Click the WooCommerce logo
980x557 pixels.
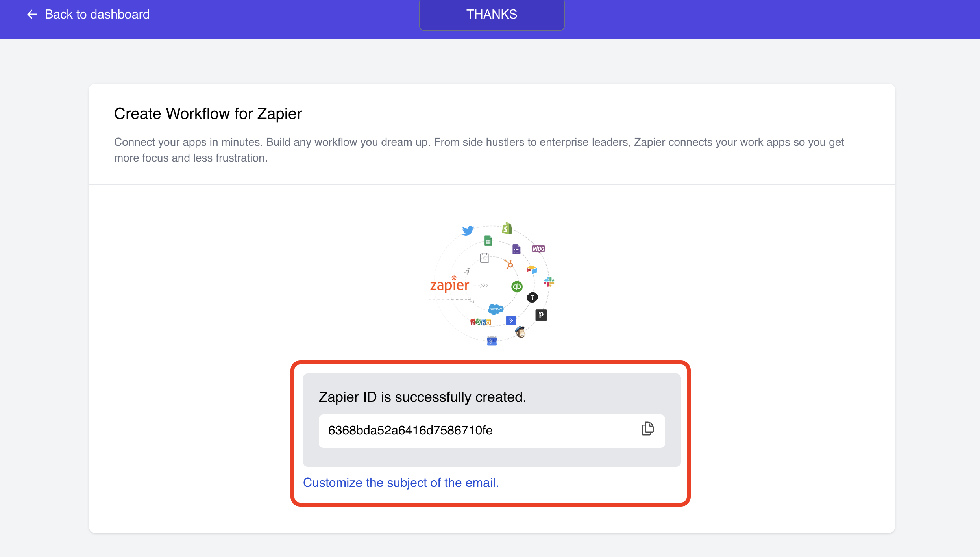coord(538,249)
